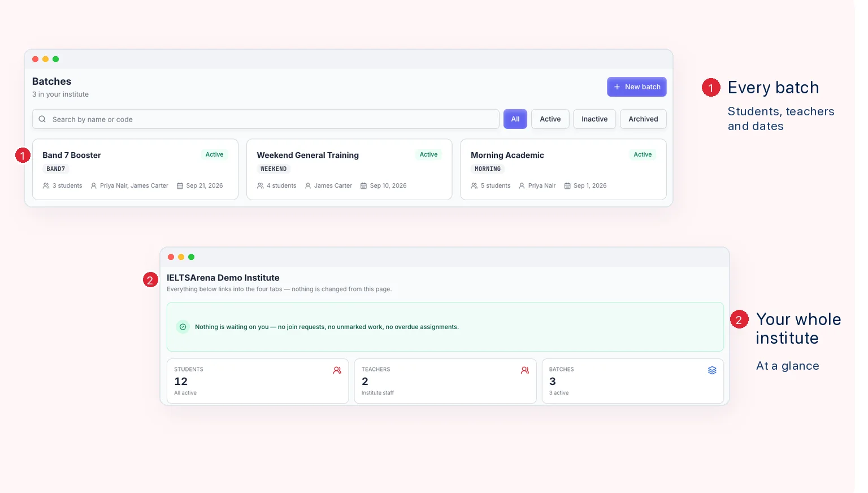Click the green check icon in the status banner

[183, 327]
